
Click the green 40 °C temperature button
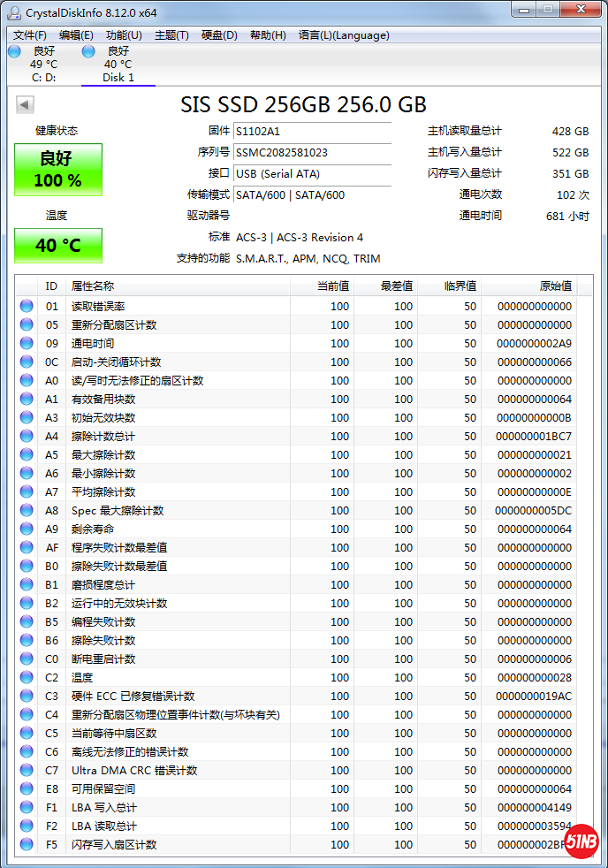(58, 246)
